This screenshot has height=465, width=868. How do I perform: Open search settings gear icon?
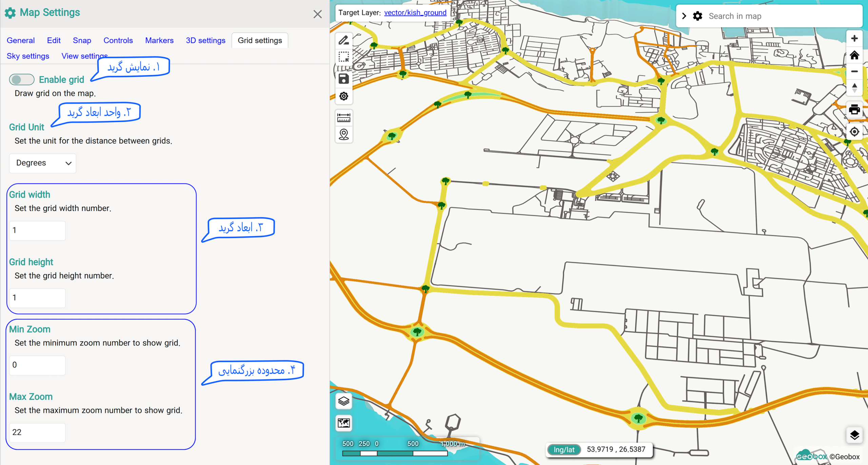point(697,16)
